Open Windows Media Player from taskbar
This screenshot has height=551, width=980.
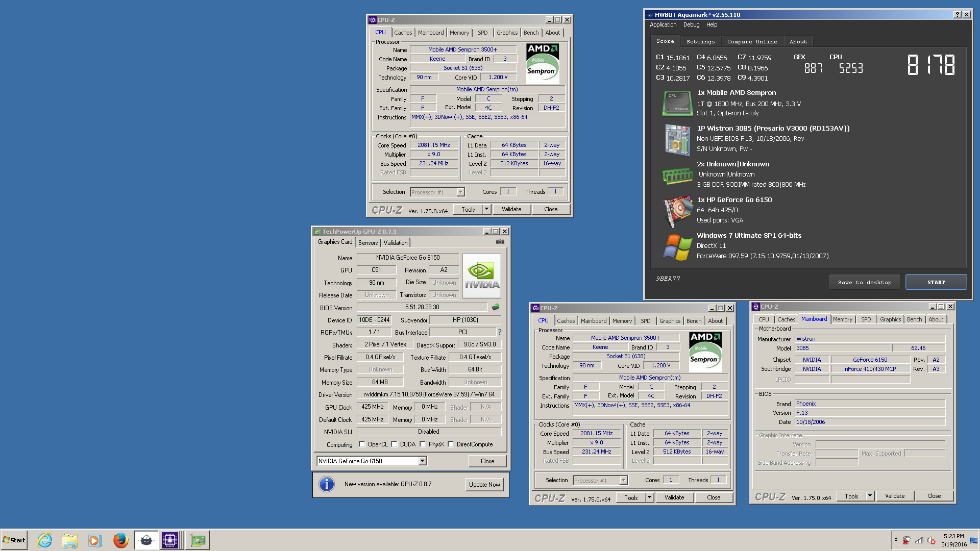coord(95,540)
